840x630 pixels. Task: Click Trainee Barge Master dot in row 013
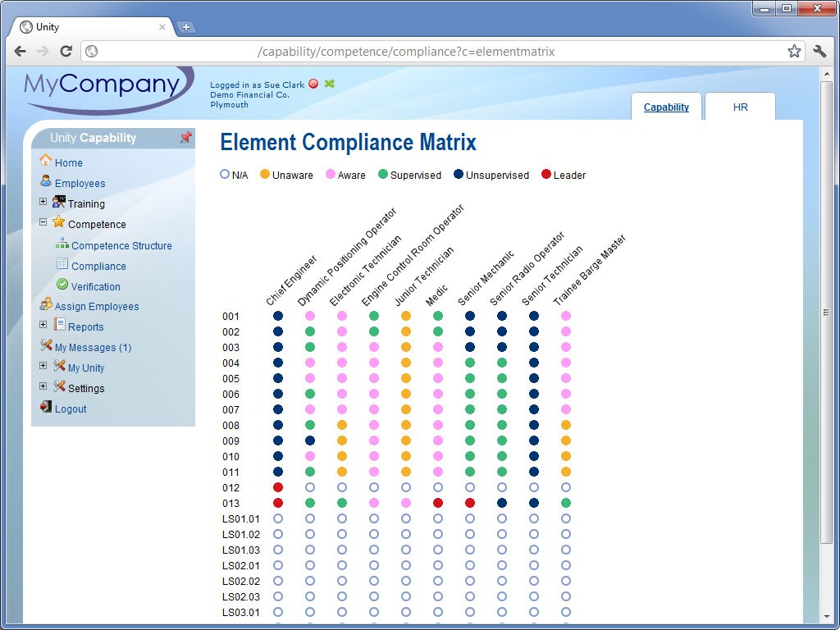(566, 503)
